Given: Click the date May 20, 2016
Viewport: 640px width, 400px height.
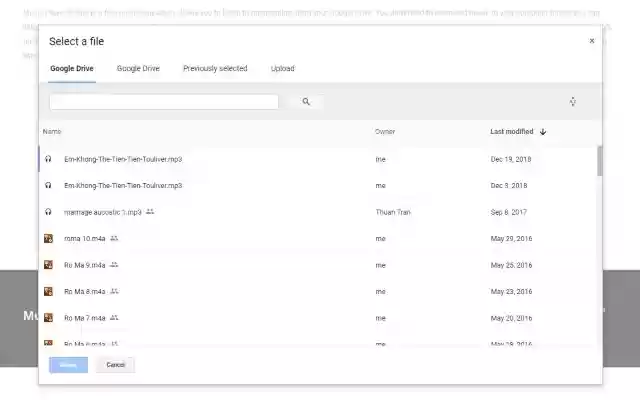Looking at the screenshot, I should [511, 318].
